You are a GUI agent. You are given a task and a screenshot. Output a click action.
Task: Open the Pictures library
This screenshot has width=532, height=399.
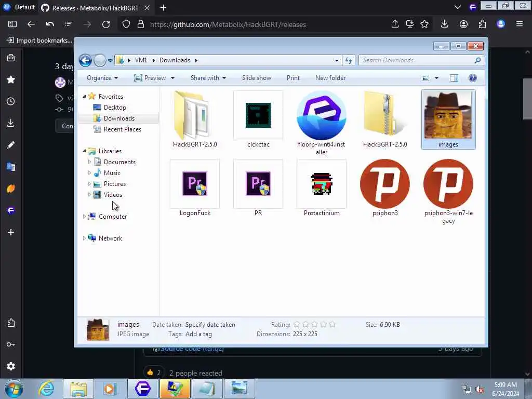click(115, 184)
